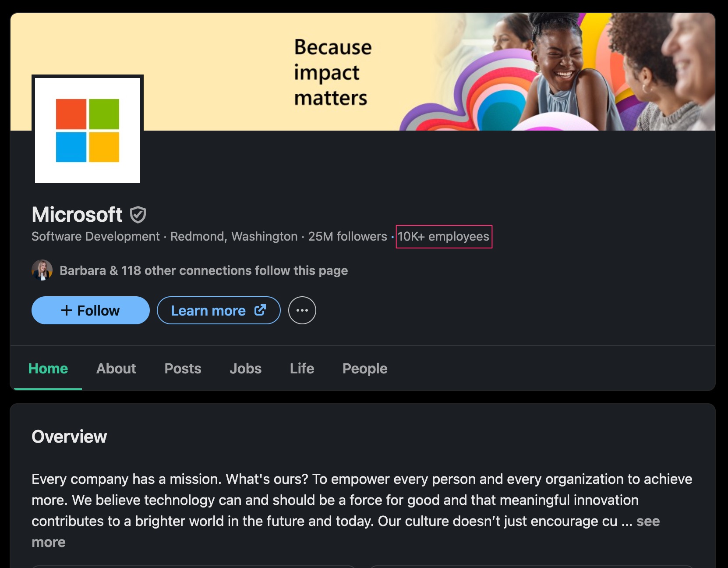The height and width of the screenshot is (568, 728).
Task: Click the verified shield badge beside Microsoft
Action: click(x=138, y=215)
